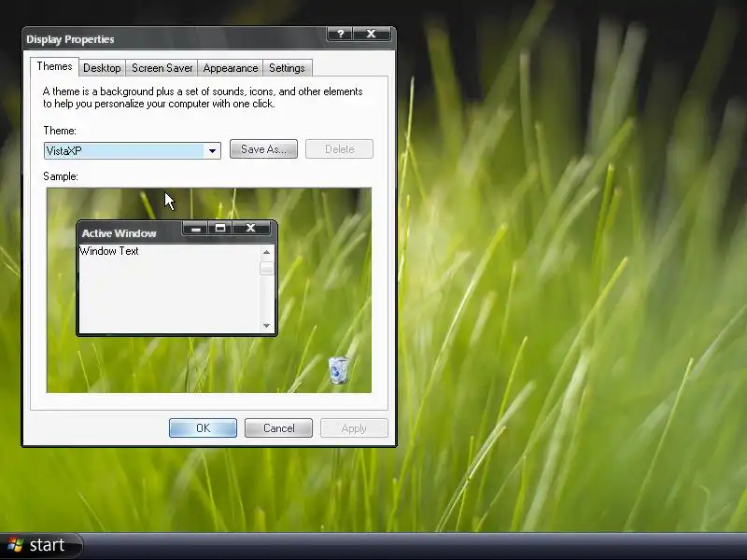Cancel the Display Properties dialog
The height and width of the screenshot is (560, 747).
click(x=278, y=428)
